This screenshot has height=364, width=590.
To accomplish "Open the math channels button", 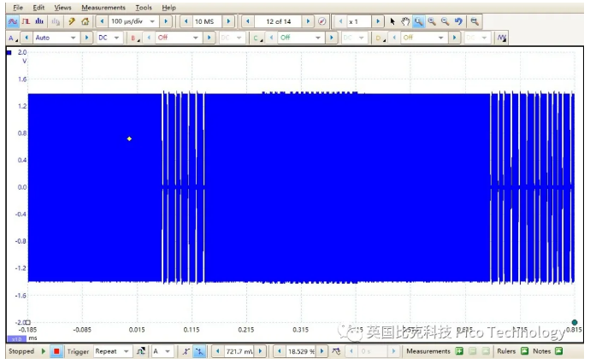I will pos(501,38).
